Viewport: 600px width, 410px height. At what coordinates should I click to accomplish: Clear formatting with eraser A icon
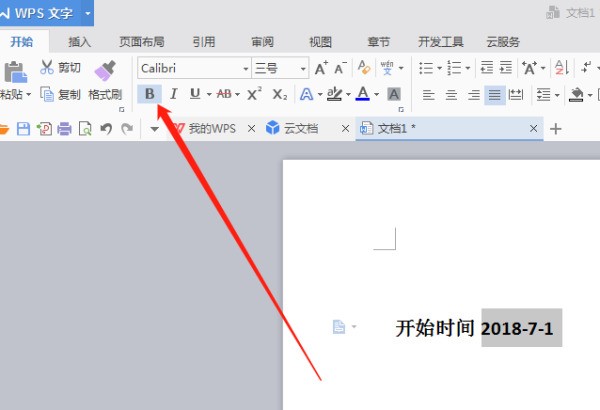point(364,68)
